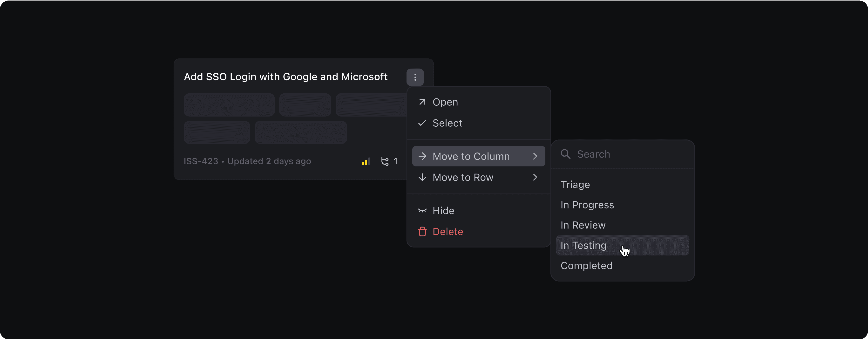The height and width of the screenshot is (339, 868).
Task: Select In Progress from column list
Action: 587,205
